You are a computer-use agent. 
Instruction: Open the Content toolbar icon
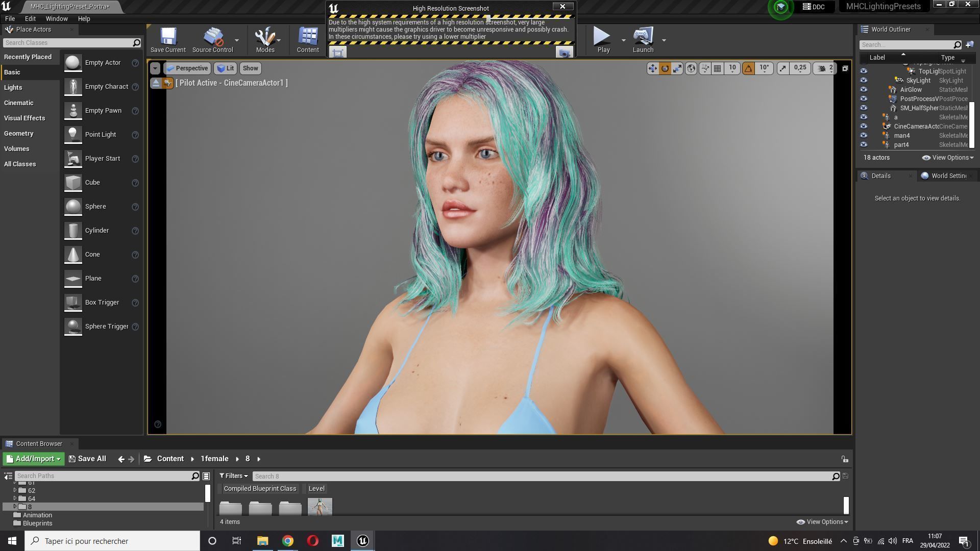click(x=308, y=40)
